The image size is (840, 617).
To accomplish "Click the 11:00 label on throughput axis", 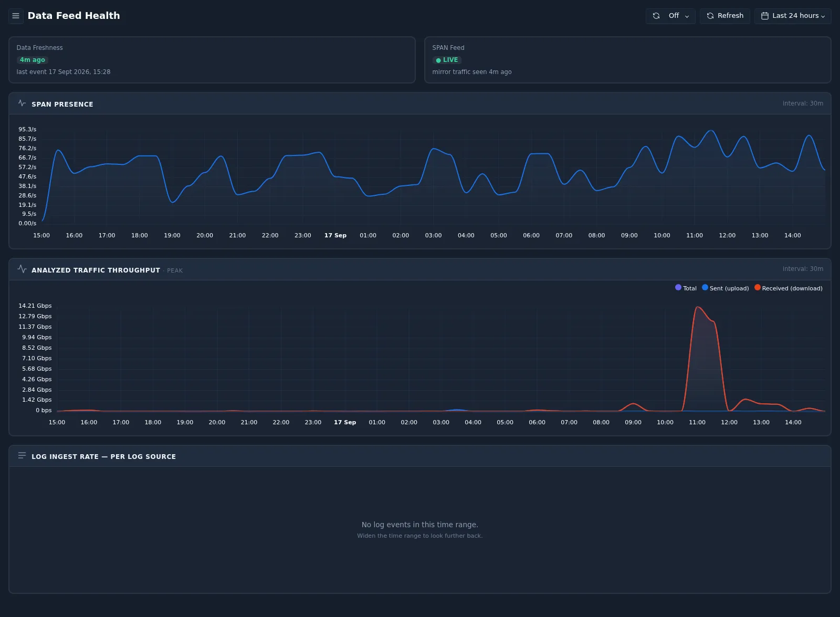I will (697, 422).
